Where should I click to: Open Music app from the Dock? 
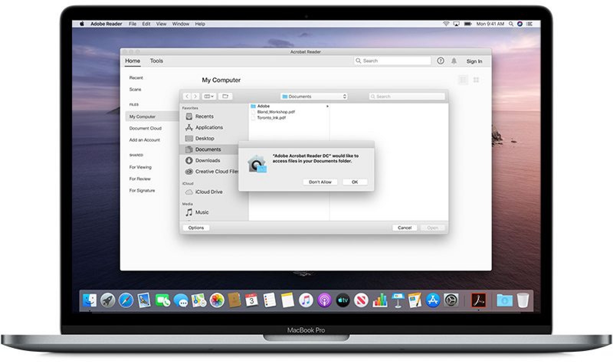click(x=306, y=300)
